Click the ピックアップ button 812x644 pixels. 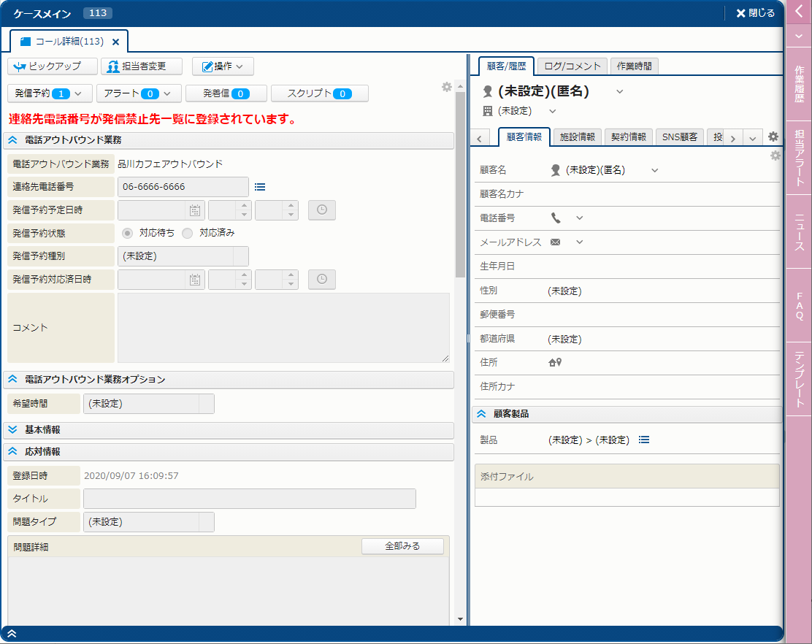tap(53, 66)
